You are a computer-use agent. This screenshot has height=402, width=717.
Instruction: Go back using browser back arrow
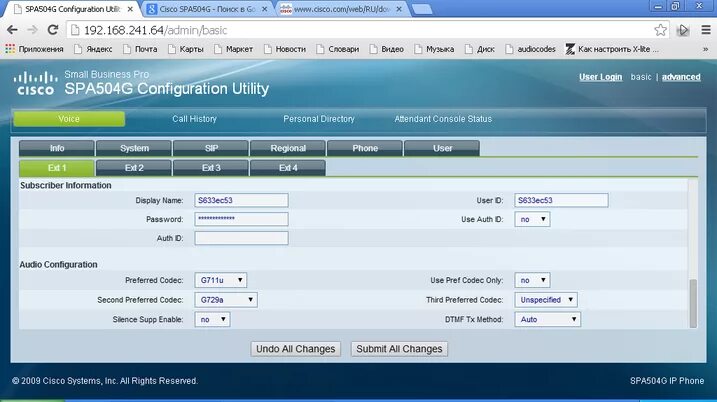12,30
